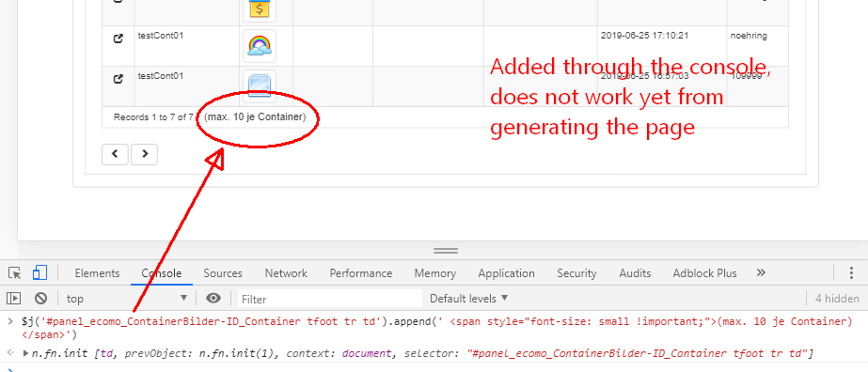Switch to the Security tab

point(576,273)
